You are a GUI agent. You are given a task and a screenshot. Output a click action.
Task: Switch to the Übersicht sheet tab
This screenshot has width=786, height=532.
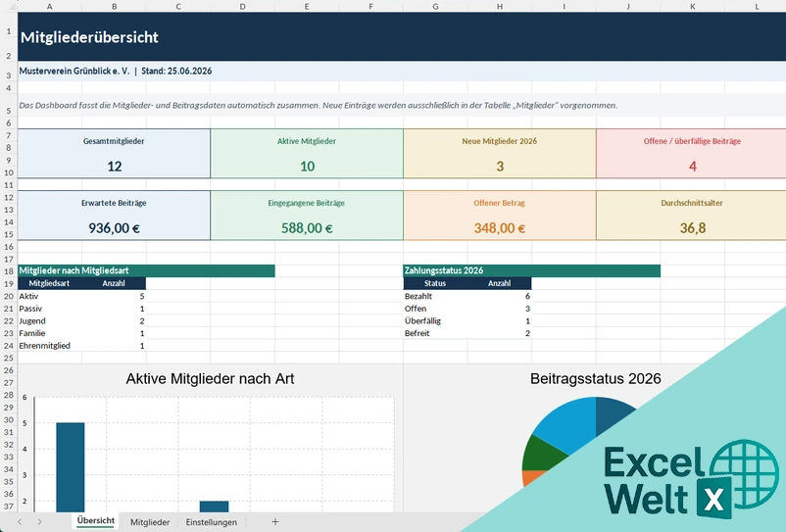(x=95, y=521)
